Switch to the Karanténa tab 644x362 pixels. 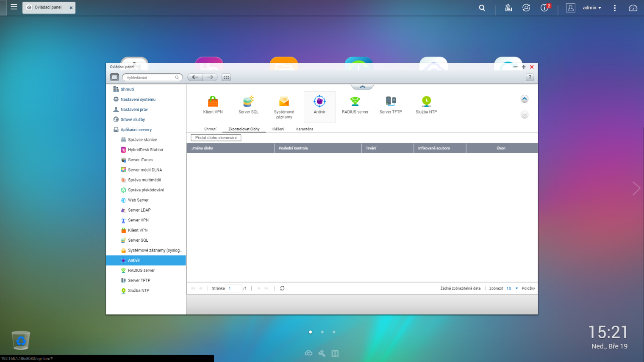[x=305, y=129]
